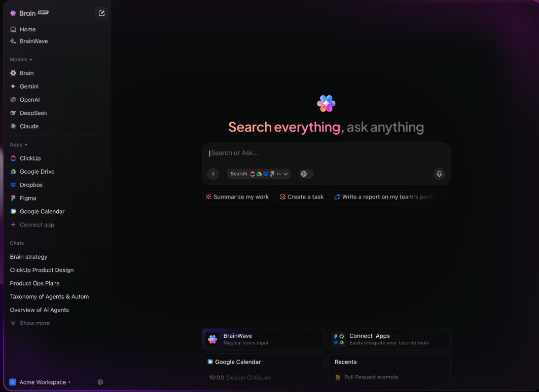The height and width of the screenshot is (392, 539).
Task: Click the Summarize my work suggestion
Action: [x=238, y=197]
